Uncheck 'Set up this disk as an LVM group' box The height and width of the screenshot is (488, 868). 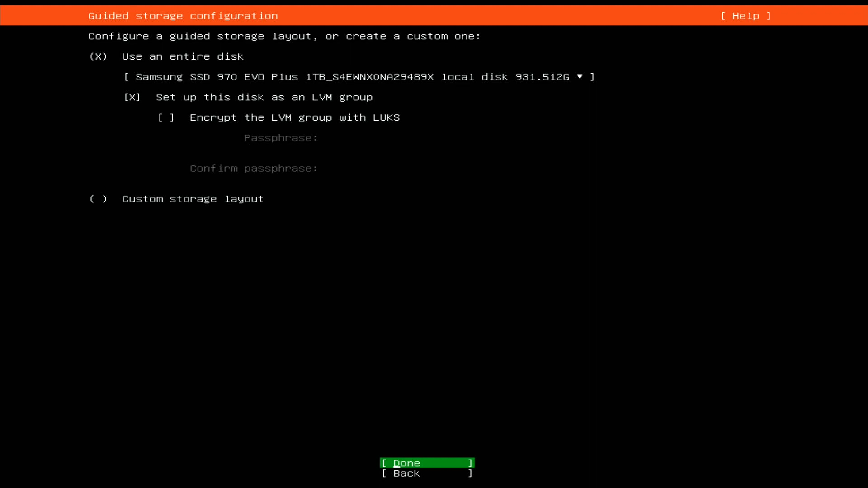tap(132, 97)
